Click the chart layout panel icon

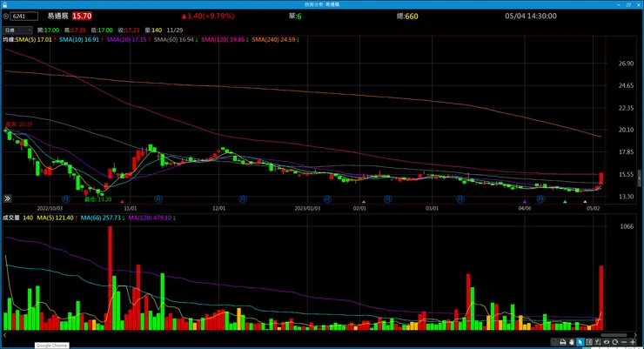click(589, 342)
